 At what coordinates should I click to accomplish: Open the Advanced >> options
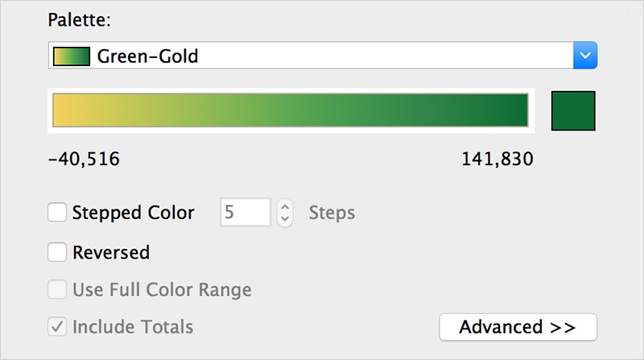pyautogui.click(x=518, y=327)
